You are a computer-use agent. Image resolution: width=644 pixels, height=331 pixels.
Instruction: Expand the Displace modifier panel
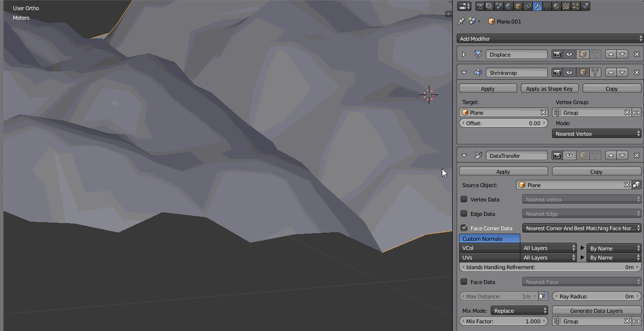pyautogui.click(x=463, y=54)
